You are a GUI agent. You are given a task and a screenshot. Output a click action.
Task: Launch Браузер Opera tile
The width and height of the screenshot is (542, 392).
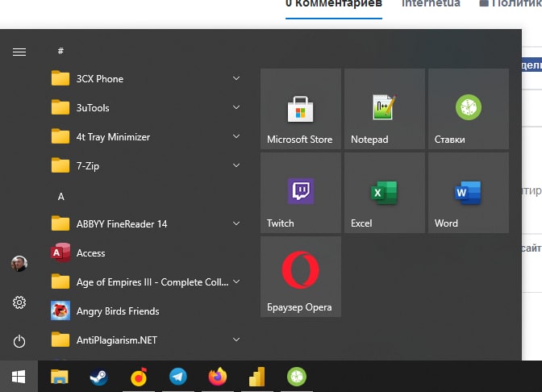301,277
